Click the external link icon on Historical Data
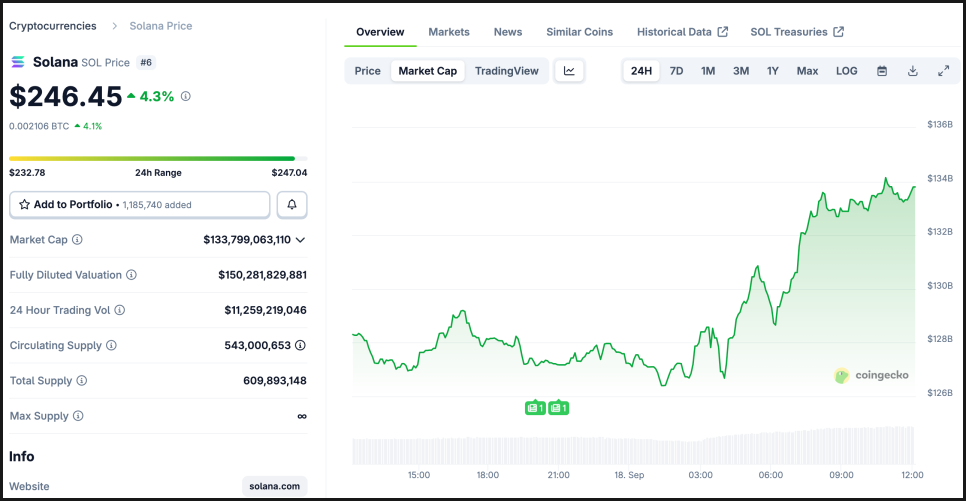Viewport: 966px width, 501px height. coord(723,31)
